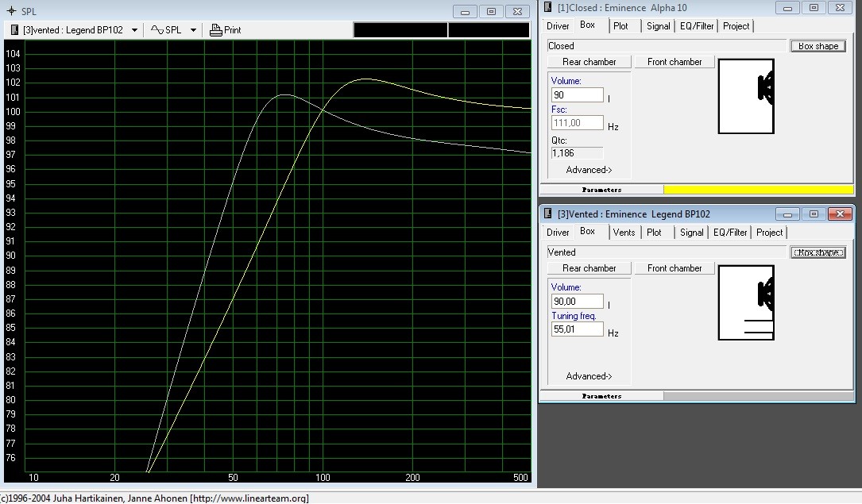
Task: Open Project tab in Closed Alpha 10 window
Action: pyautogui.click(x=736, y=26)
